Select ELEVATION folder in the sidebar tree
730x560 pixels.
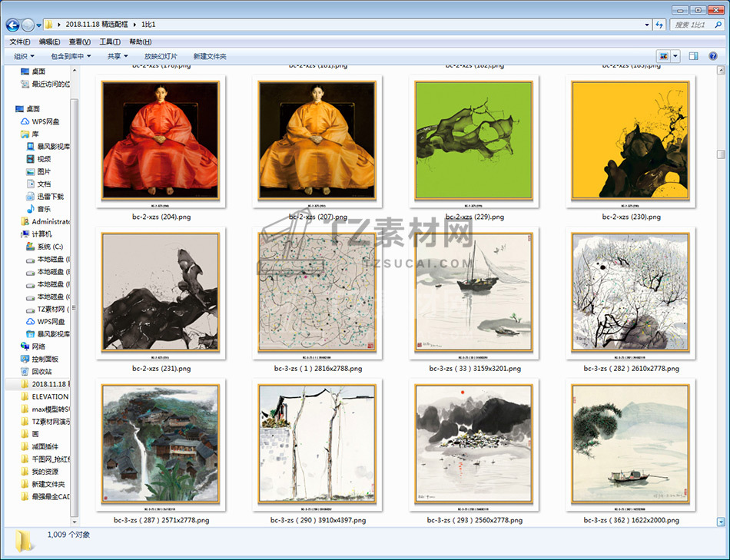click(x=50, y=396)
